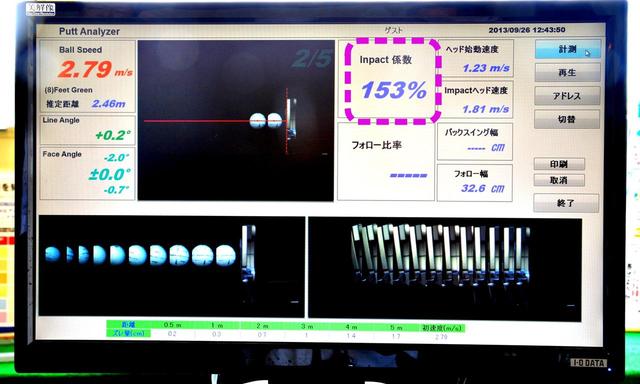
Task: Click the Line Angle value +0.2°
Action: pyautogui.click(x=113, y=135)
